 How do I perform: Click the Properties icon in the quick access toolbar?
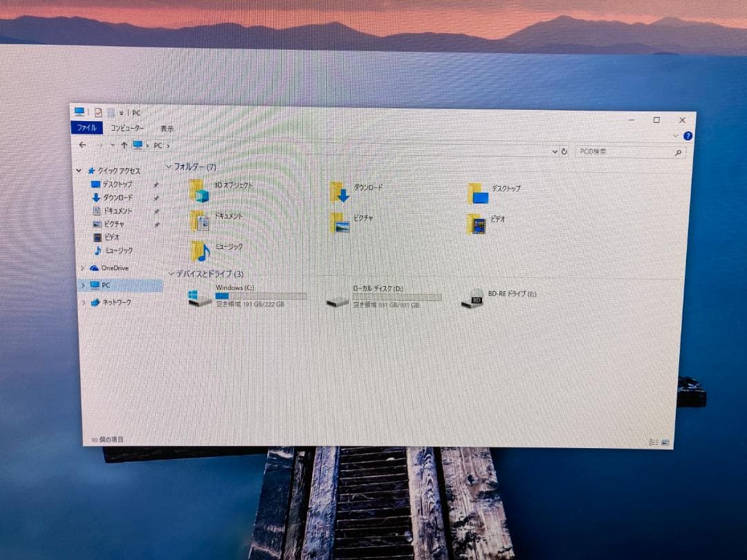point(99,111)
